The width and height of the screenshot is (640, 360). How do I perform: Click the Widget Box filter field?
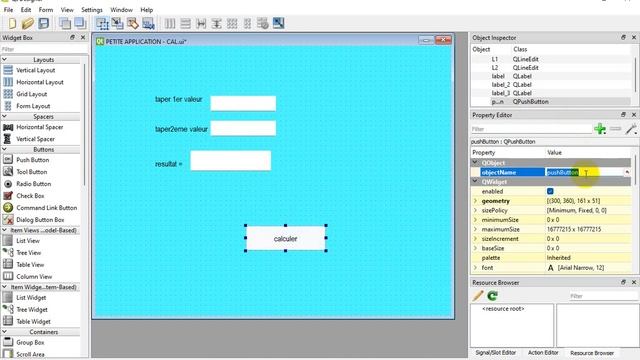[x=44, y=49]
